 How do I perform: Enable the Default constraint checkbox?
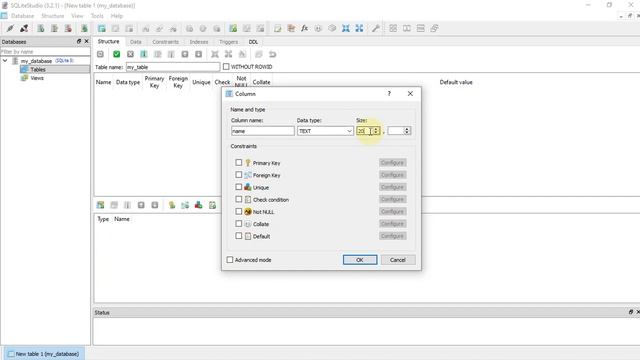239,236
